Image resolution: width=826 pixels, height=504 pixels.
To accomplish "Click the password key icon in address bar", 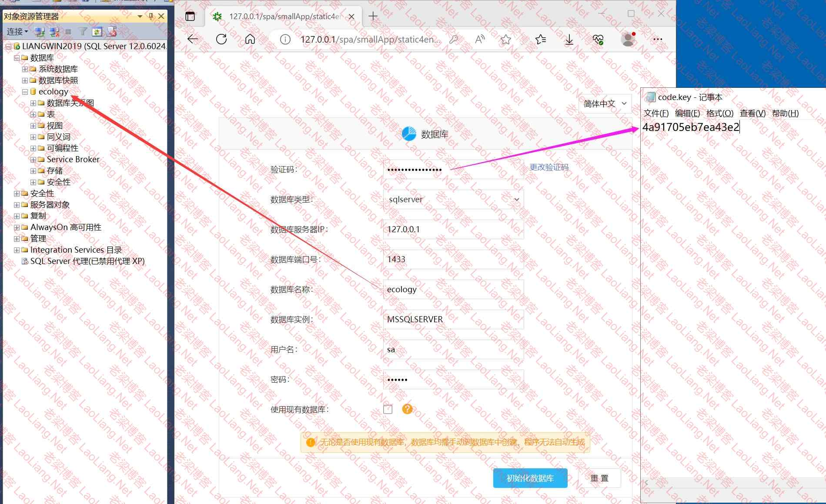I will (454, 40).
